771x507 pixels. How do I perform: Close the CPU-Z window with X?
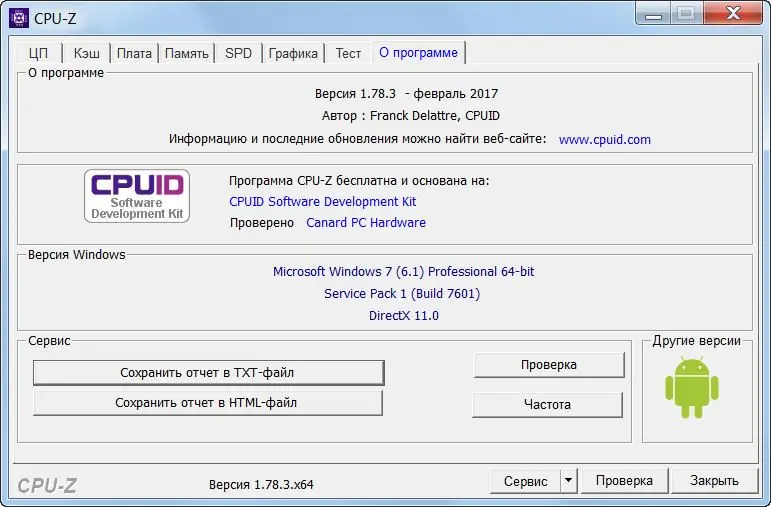[733, 14]
